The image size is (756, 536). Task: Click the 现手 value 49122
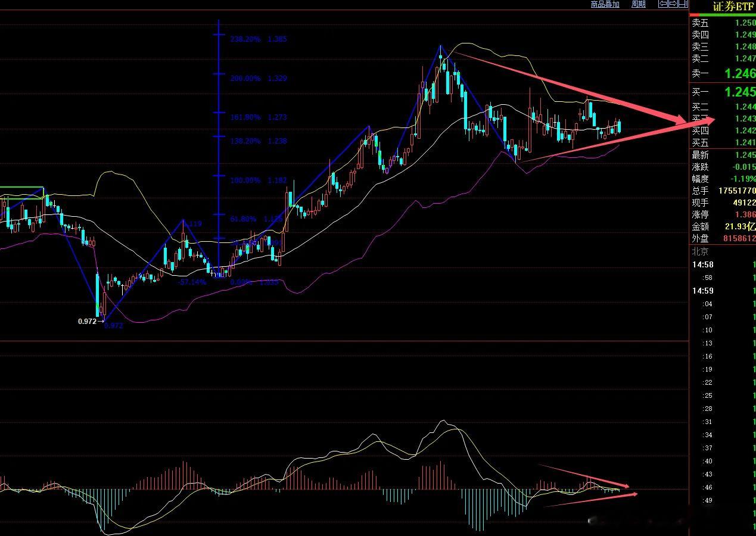(745, 202)
